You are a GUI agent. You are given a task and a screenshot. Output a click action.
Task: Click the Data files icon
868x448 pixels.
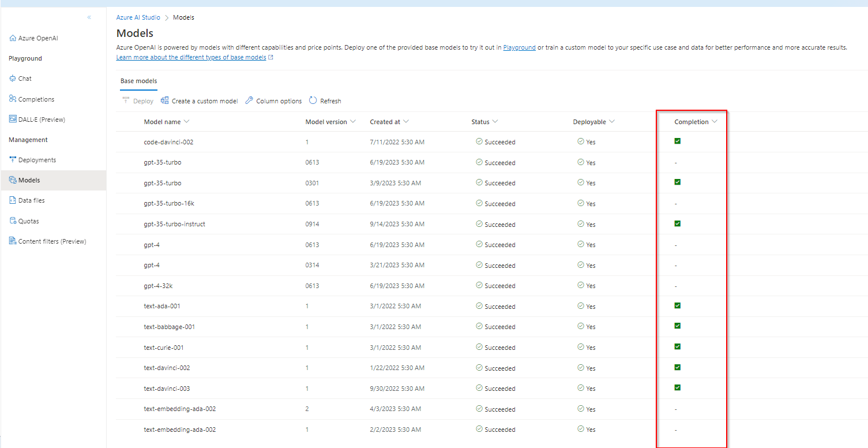pyautogui.click(x=13, y=200)
